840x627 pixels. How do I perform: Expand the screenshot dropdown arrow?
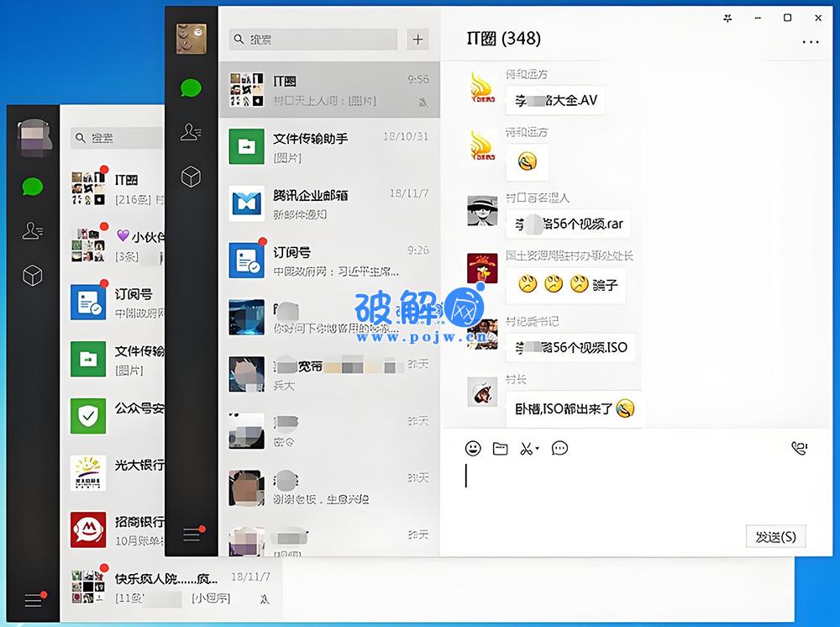(x=537, y=449)
